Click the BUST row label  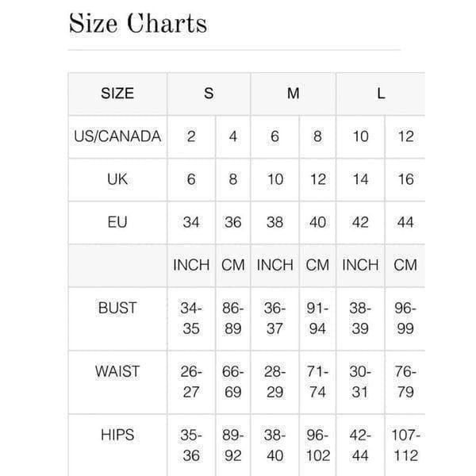[117, 308]
